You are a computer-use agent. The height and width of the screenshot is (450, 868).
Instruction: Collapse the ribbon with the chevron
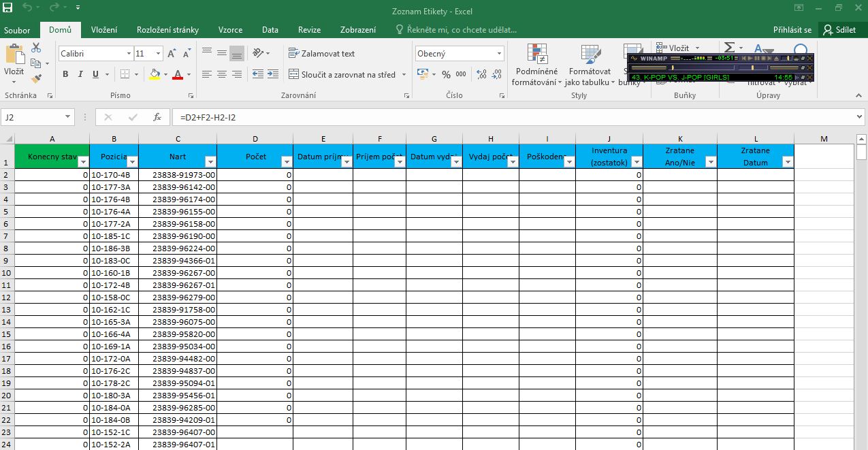860,95
